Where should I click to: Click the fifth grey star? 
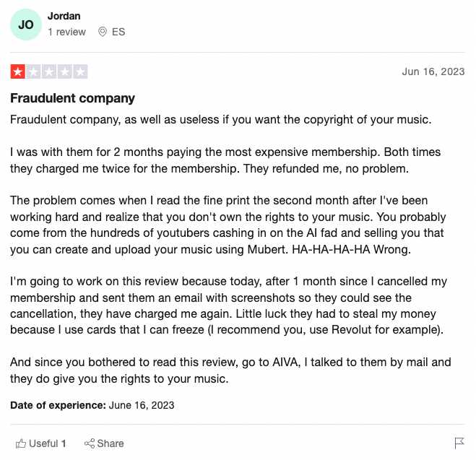[x=80, y=71]
